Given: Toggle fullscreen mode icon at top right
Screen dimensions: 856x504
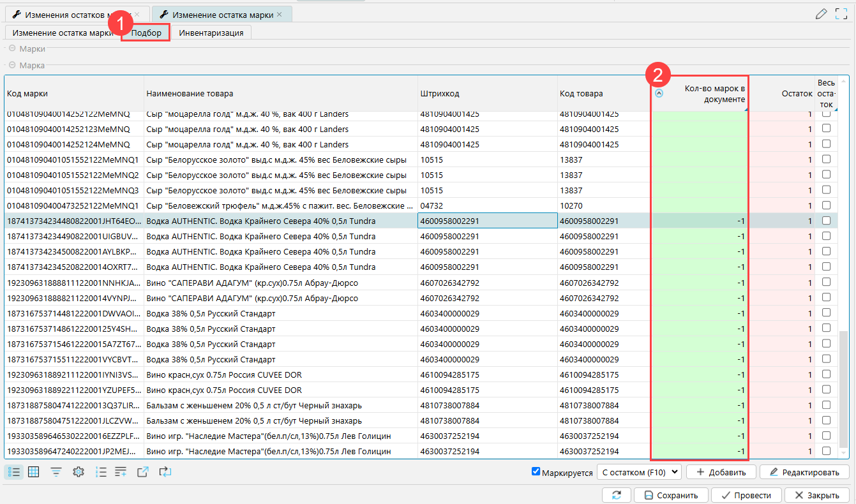Looking at the screenshot, I should coord(841,14).
